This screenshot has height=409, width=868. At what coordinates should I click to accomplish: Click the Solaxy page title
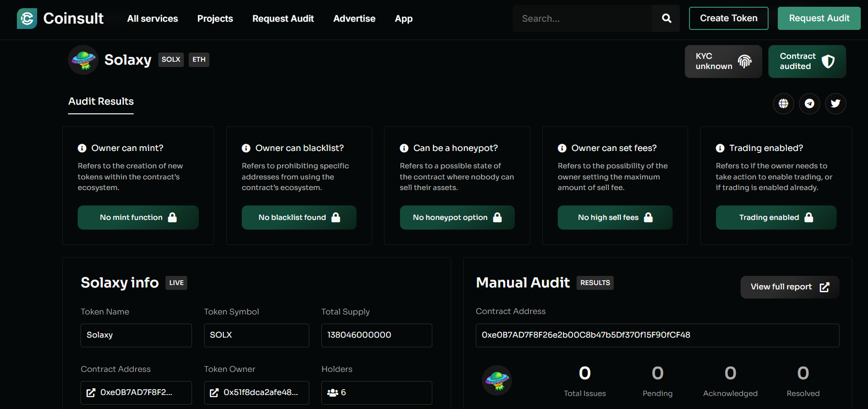128,60
